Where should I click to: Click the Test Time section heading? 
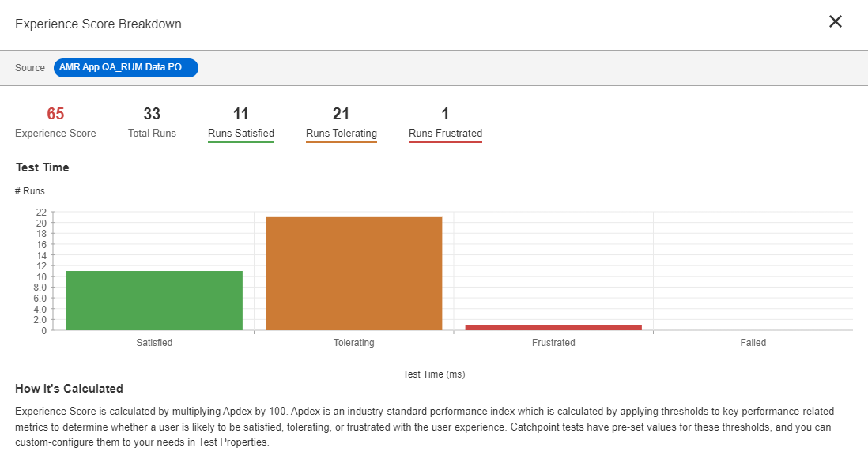point(42,167)
